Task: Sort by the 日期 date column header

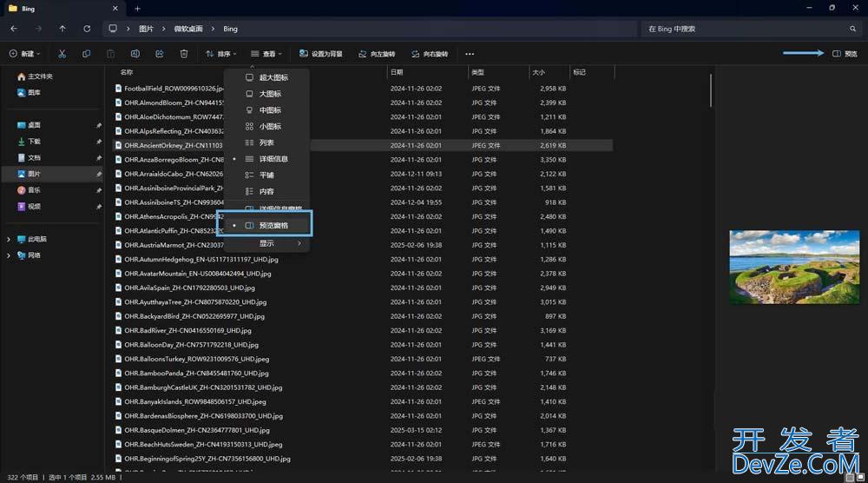Action: tap(397, 72)
